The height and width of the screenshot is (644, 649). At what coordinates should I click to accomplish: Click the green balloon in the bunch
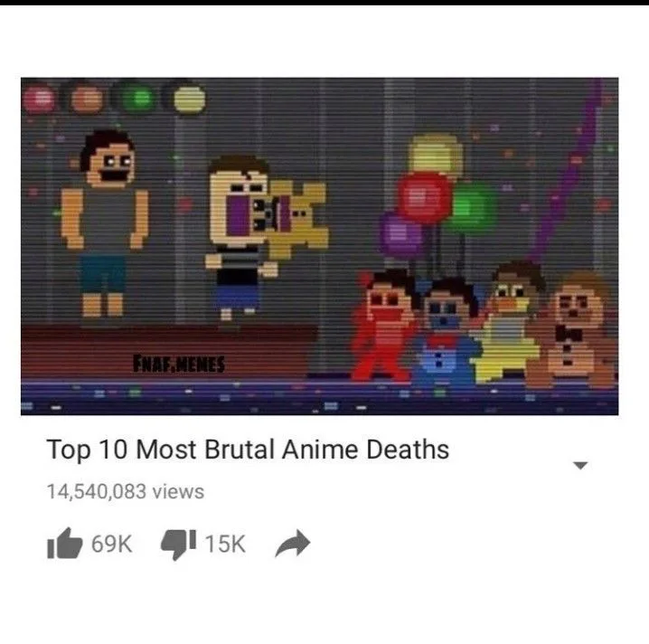coord(472,207)
